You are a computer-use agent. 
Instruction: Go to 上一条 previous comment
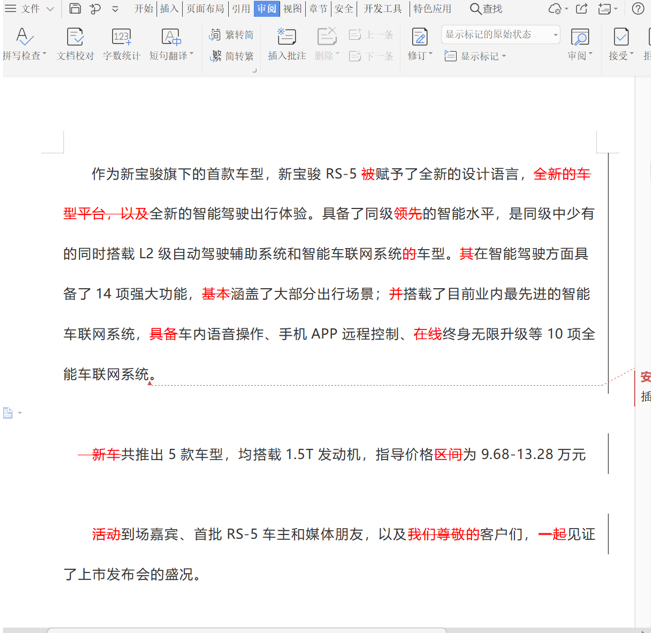tap(371, 34)
